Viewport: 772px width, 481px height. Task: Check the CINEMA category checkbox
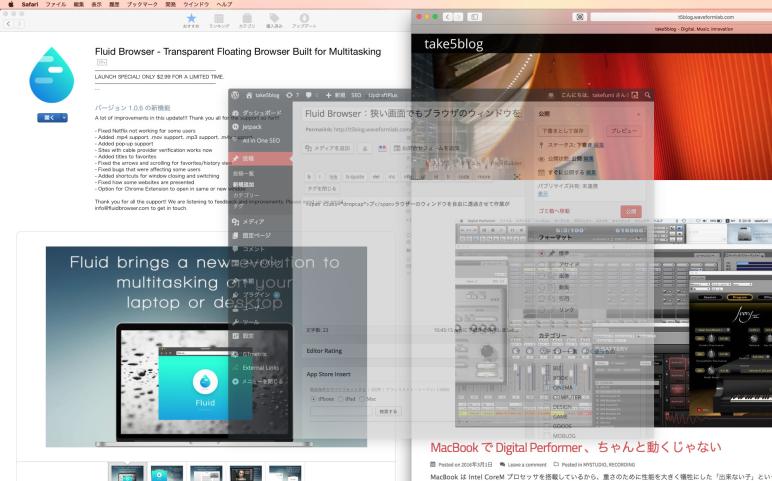point(548,387)
